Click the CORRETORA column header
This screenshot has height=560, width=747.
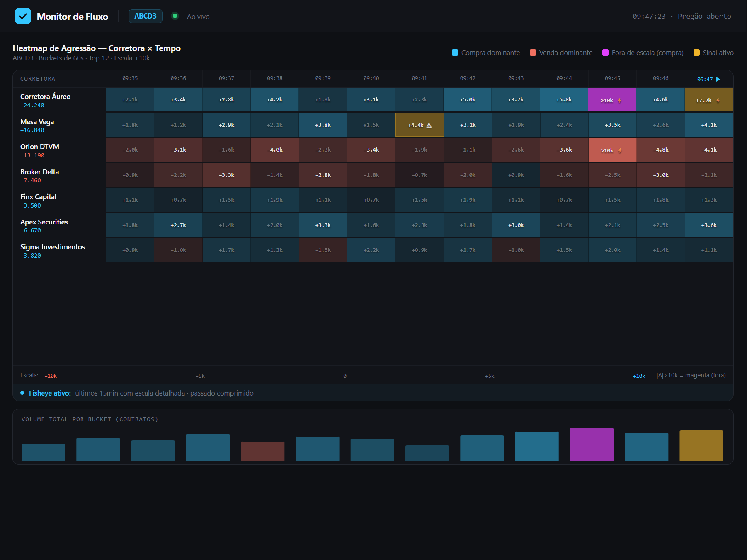click(38, 79)
